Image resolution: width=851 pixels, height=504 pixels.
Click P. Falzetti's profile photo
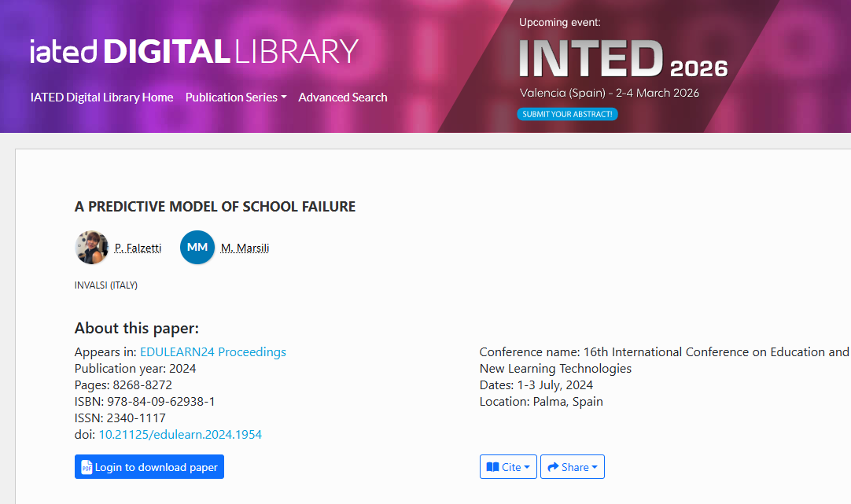[91, 248]
